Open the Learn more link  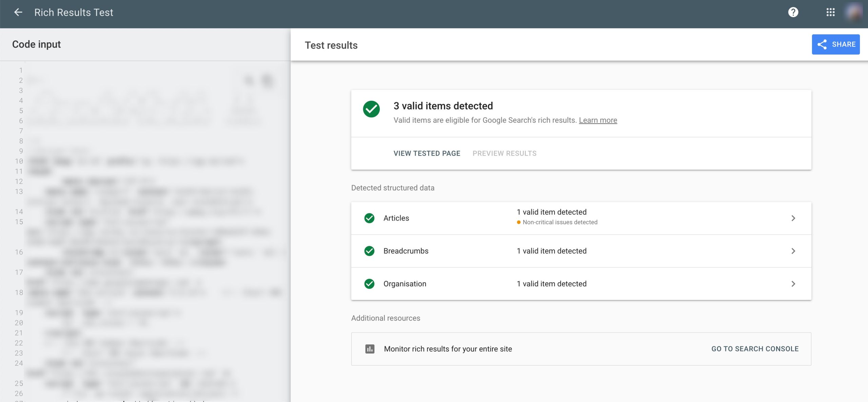598,120
